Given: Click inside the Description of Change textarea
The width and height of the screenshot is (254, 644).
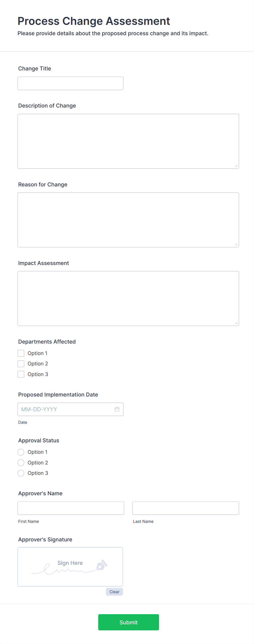Looking at the screenshot, I should (128, 141).
